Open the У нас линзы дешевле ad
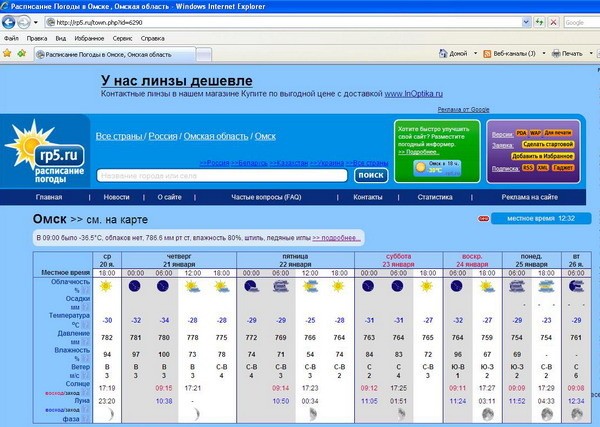Screen dimensions: 600x427 point(177,81)
